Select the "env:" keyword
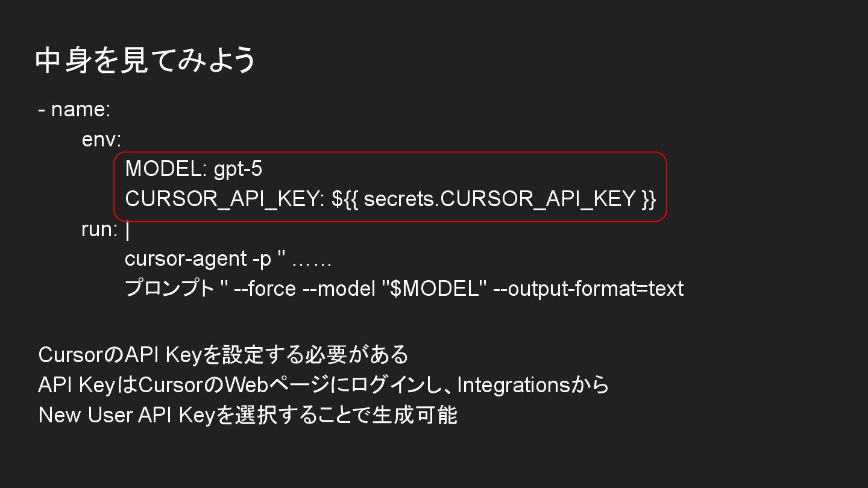868x488 pixels. [101, 140]
